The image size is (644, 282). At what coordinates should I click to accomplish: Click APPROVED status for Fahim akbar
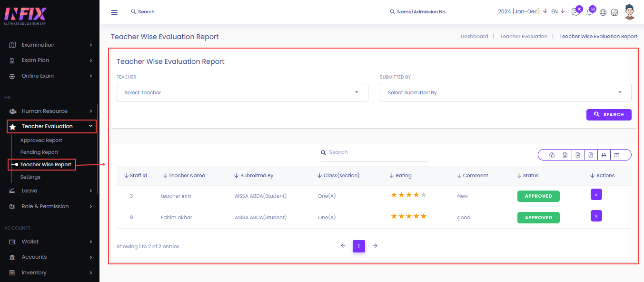[x=538, y=218]
